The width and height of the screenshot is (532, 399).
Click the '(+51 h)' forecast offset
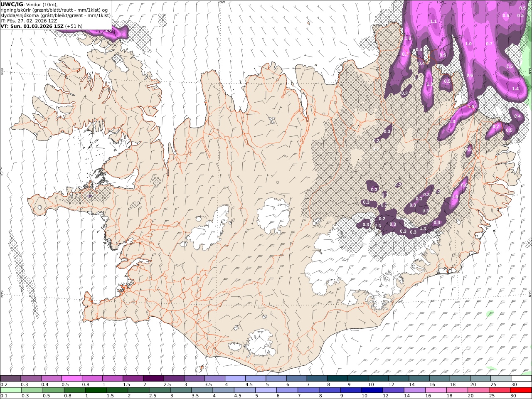[x=74, y=26]
